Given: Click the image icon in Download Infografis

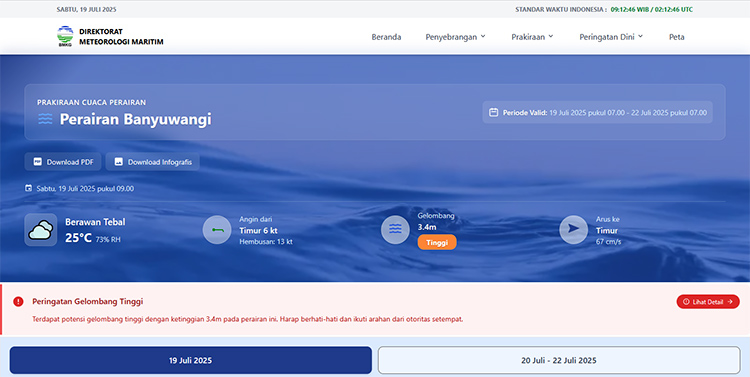Looking at the screenshot, I should (x=119, y=162).
